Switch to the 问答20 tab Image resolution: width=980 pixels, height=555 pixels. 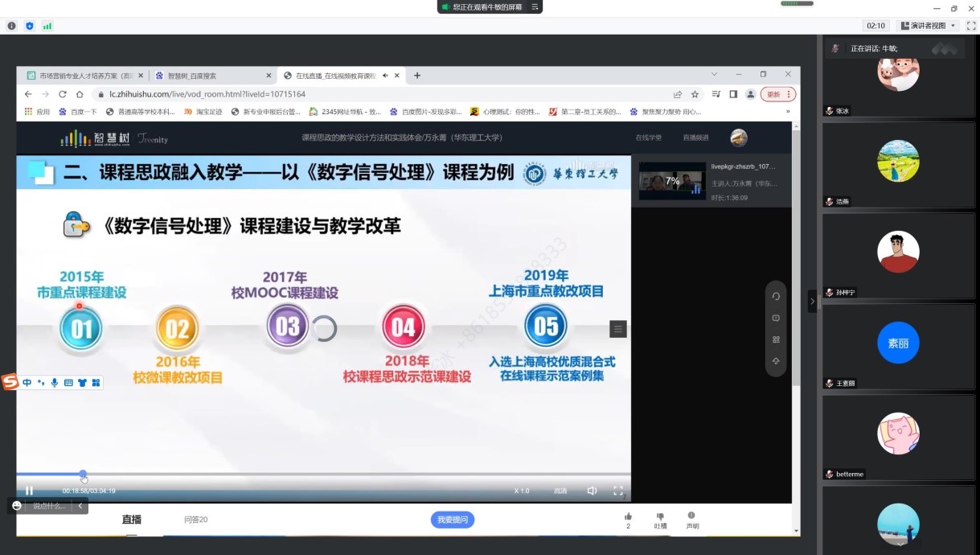[196, 520]
